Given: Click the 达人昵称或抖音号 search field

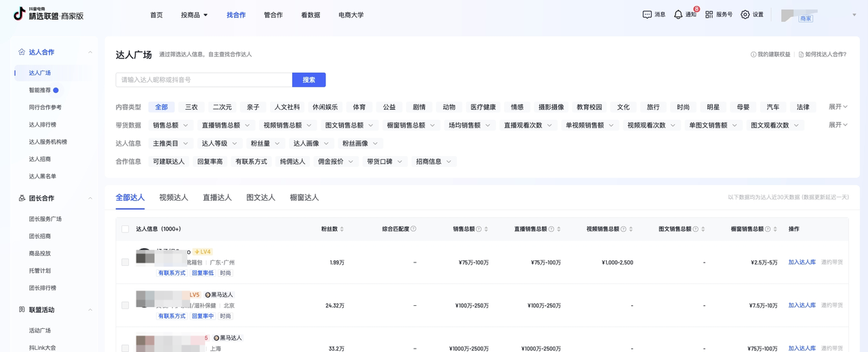Looking at the screenshot, I should coord(203,80).
